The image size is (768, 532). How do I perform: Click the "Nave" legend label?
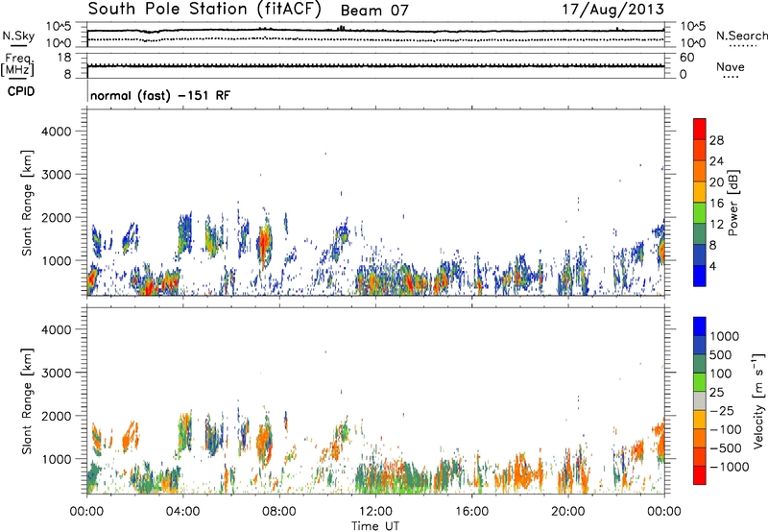(x=731, y=66)
